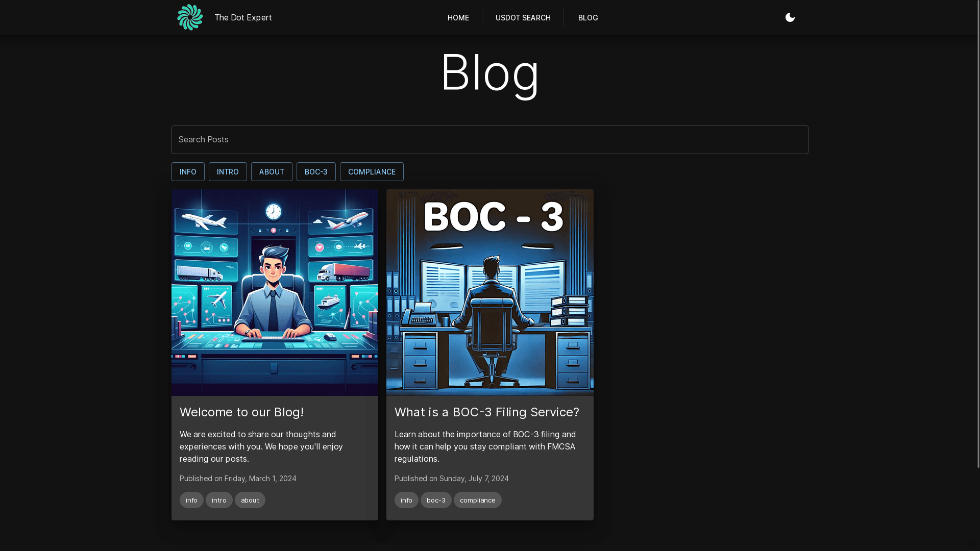The width and height of the screenshot is (980, 551).
Task: Filter posts by INTRO tag
Action: (228, 172)
